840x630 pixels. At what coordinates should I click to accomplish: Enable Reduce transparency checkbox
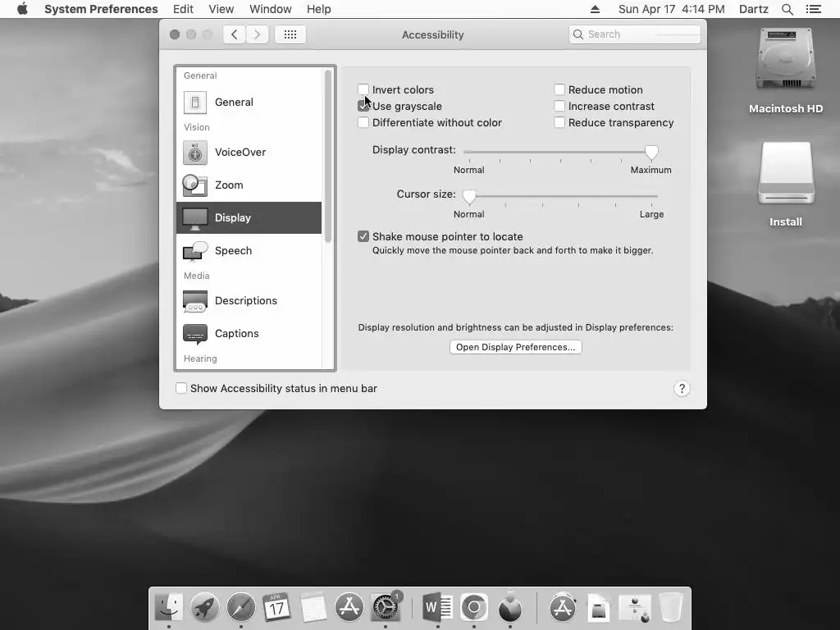click(559, 122)
